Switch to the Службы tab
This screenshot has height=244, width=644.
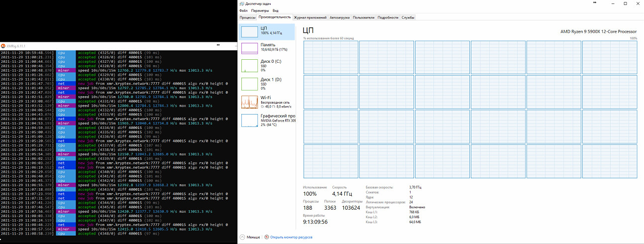tap(408, 17)
